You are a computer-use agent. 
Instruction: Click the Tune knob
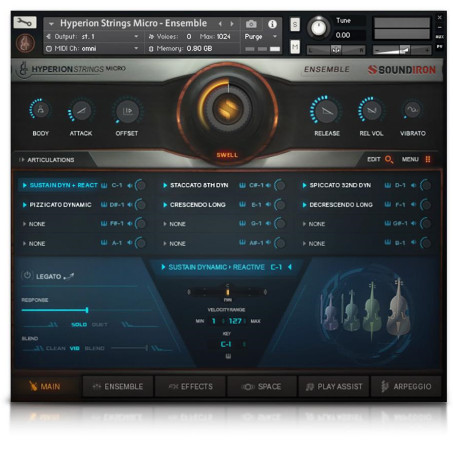(x=318, y=28)
